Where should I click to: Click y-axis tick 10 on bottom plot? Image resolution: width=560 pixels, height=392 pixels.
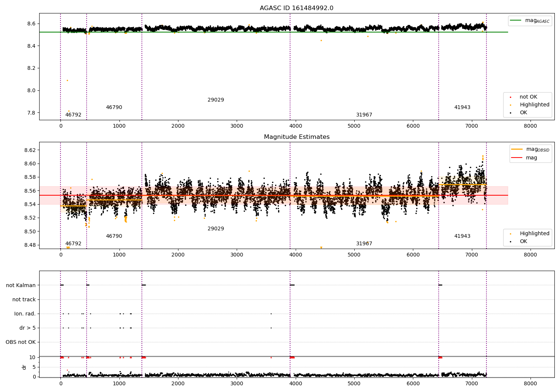32,358
